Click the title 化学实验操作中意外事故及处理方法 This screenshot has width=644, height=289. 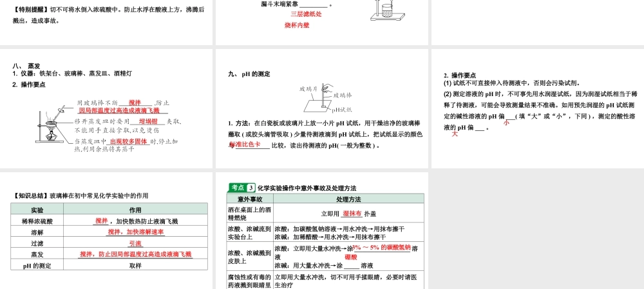[307, 188]
